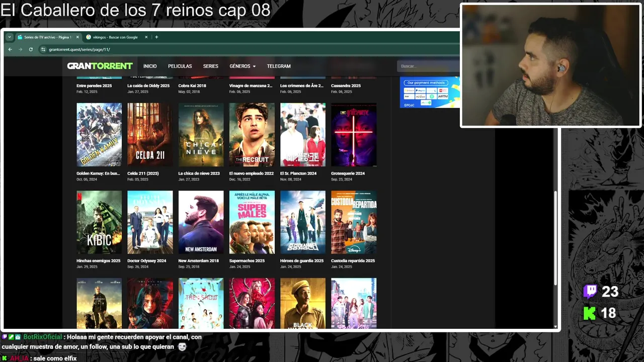Open La chica de nieve poster
Screen dimensions: 644x362
coord(201,135)
